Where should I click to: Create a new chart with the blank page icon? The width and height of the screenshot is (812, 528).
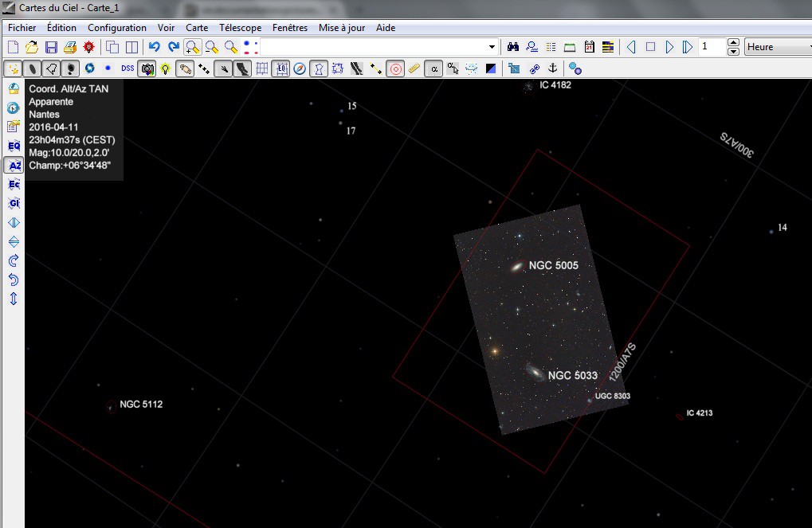point(13,47)
